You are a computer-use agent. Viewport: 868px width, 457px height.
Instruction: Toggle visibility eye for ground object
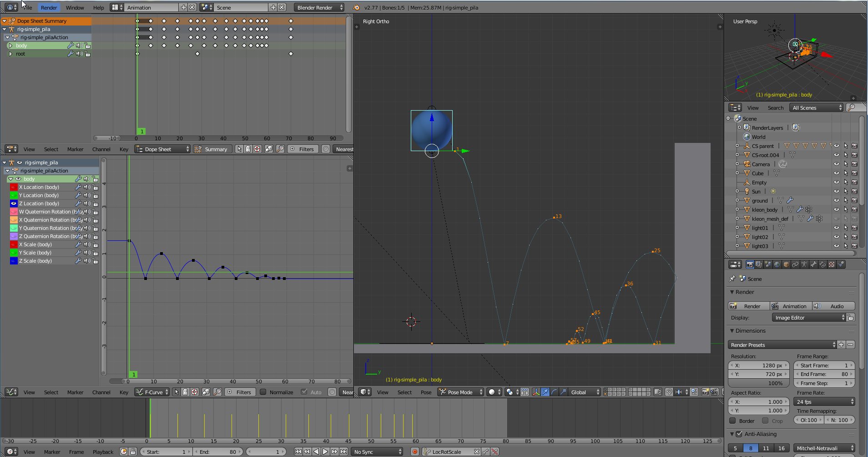(x=837, y=200)
